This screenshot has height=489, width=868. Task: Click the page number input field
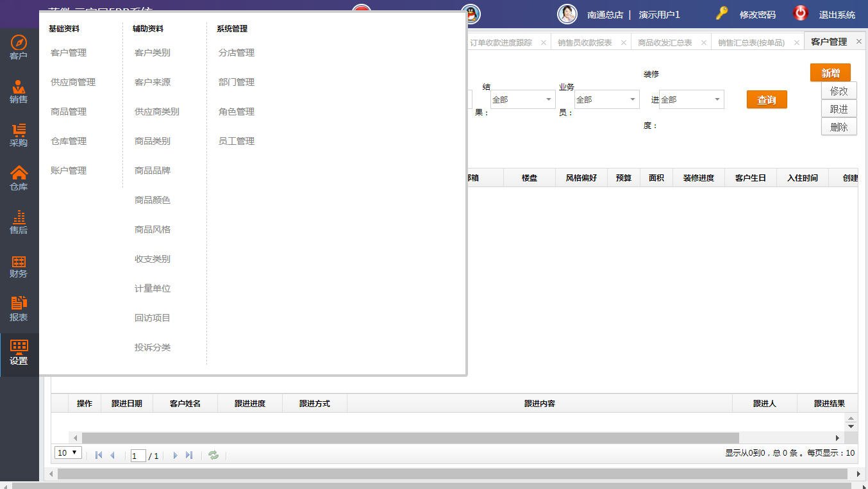(x=138, y=456)
